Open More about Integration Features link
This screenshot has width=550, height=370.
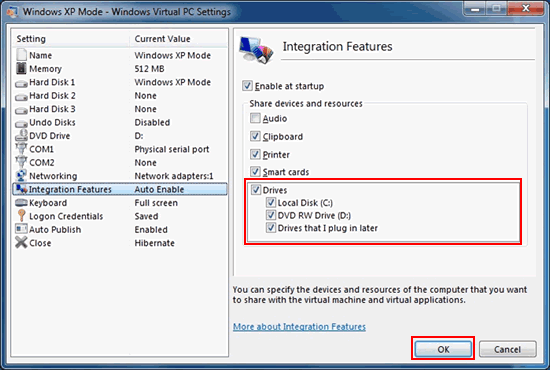[x=299, y=327]
